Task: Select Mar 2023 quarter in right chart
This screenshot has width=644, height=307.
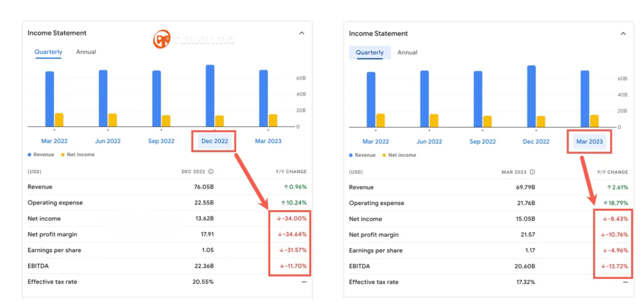Action: pyautogui.click(x=590, y=142)
